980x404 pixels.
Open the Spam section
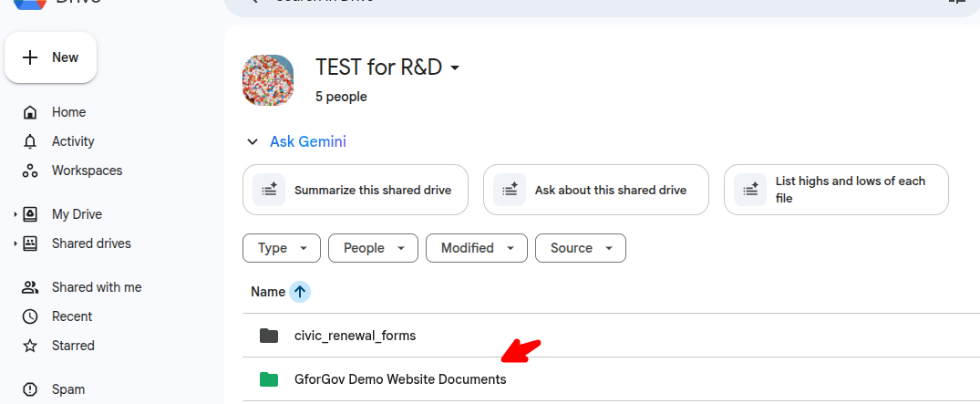coord(68,389)
